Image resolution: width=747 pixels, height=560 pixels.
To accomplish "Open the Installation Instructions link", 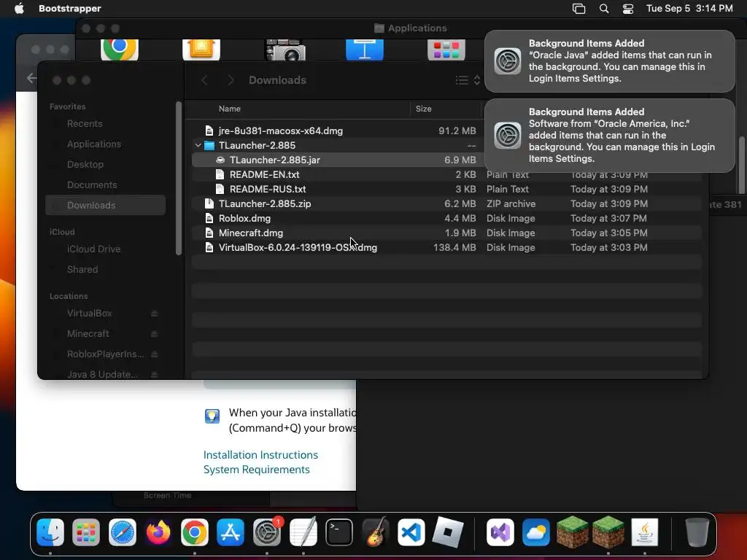I will [260, 455].
